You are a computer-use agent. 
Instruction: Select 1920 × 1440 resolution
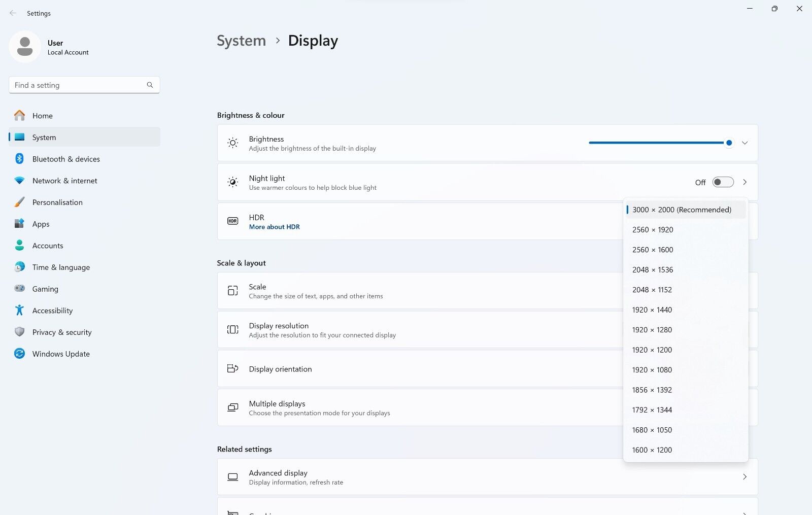pyautogui.click(x=686, y=310)
